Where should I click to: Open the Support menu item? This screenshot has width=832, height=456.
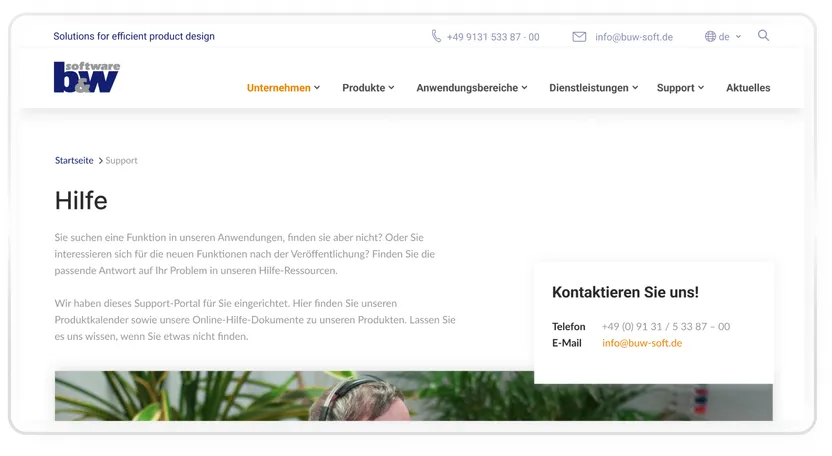click(675, 88)
